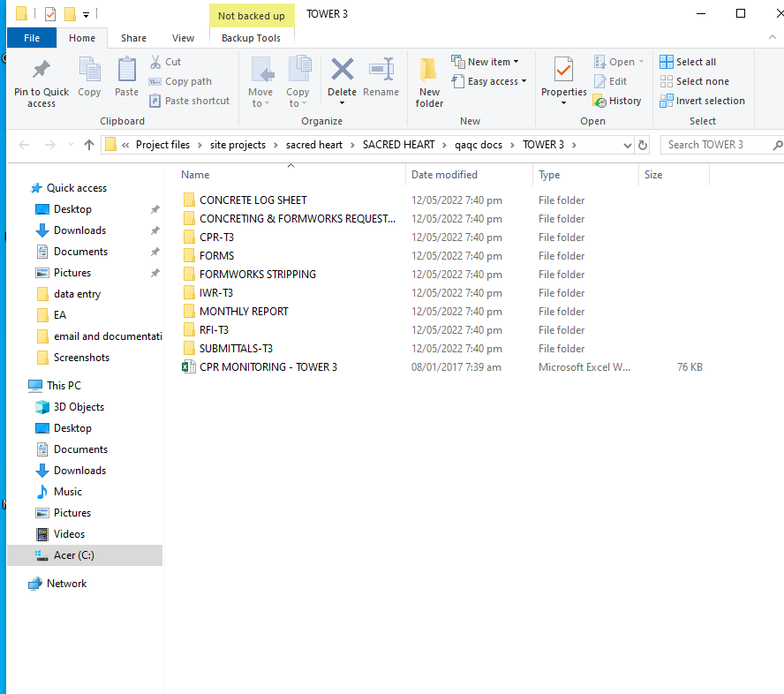This screenshot has height=694, width=784.
Task: Click Paste shortcut option
Action: point(190,101)
